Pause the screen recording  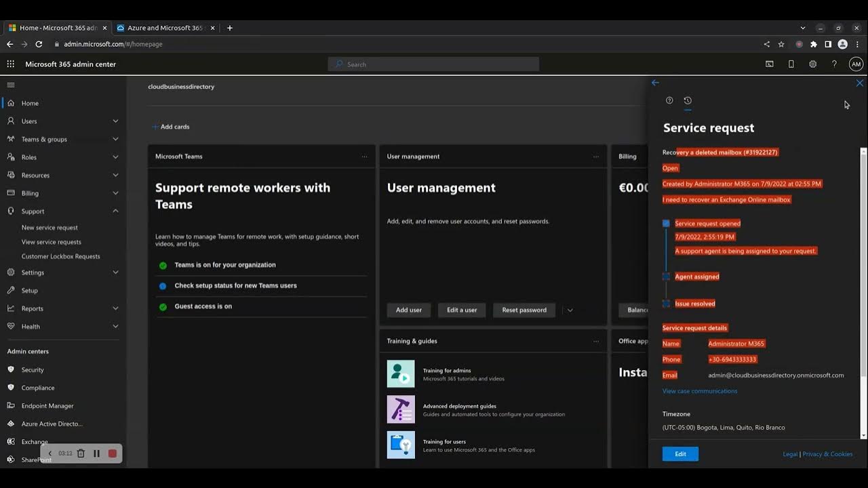tap(96, 453)
